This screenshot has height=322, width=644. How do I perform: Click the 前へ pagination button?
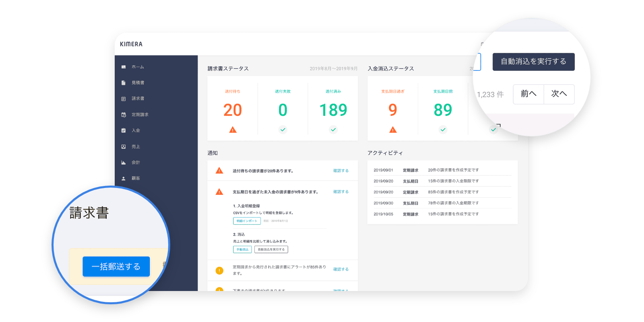528,94
